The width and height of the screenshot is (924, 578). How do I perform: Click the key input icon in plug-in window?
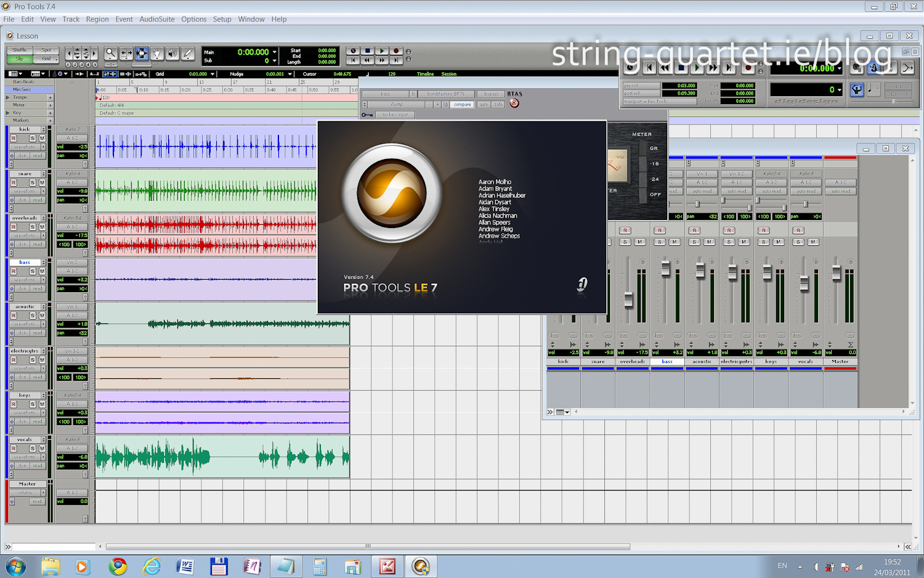[367, 115]
